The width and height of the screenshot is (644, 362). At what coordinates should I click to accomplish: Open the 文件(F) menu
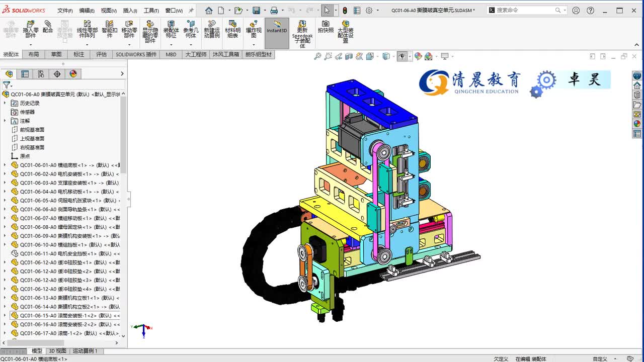pyautogui.click(x=65, y=11)
